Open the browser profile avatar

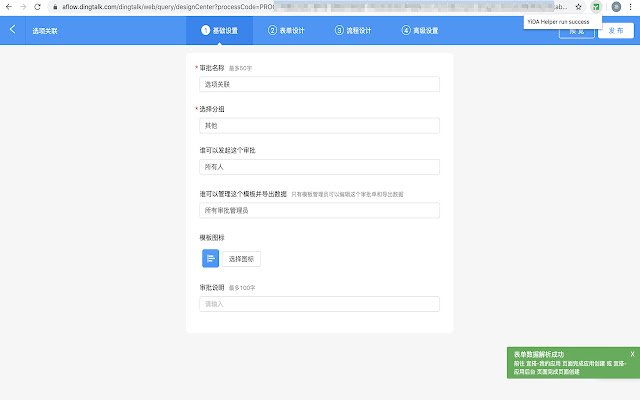[616, 7]
